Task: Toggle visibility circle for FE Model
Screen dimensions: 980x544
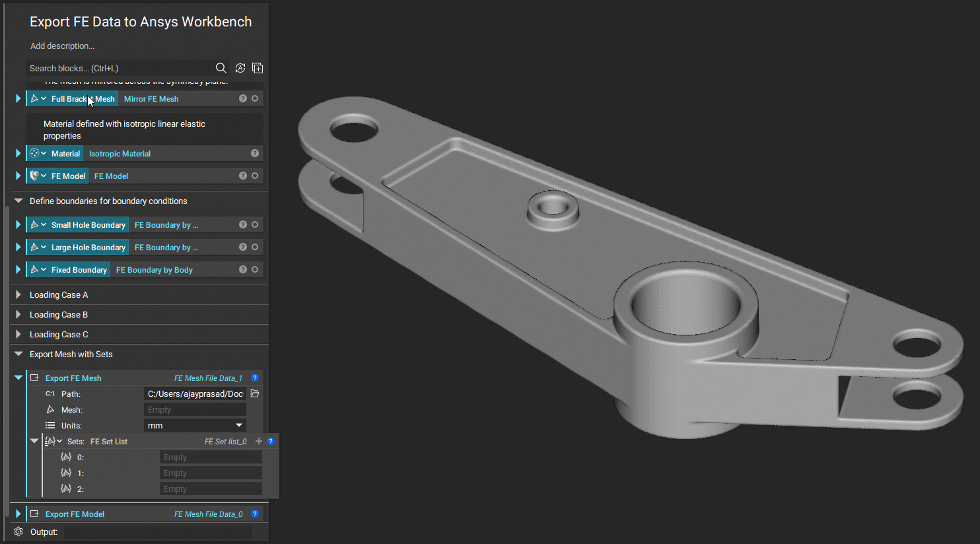Action: (x=255, y=176)
